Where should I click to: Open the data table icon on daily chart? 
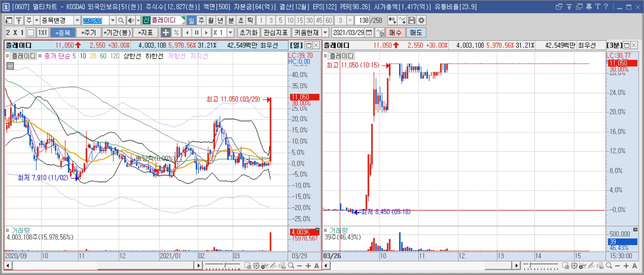tap(10, 66)
